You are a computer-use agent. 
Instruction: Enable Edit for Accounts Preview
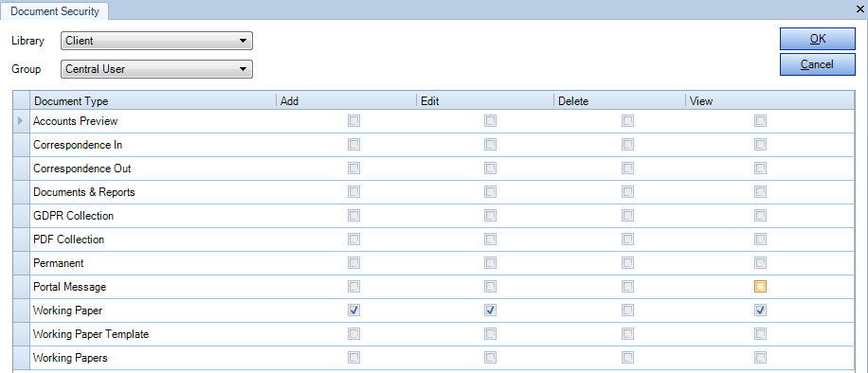pos(490,120)
